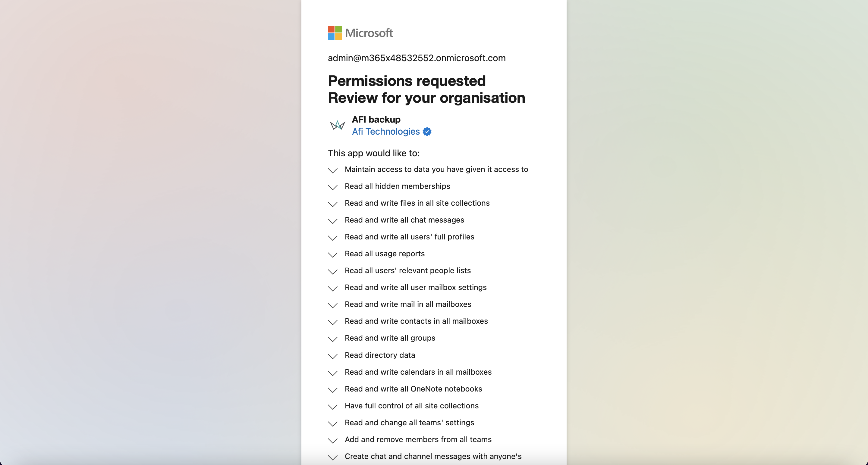
Task: Click the Microsoft logo
Action: pos(360,33)
